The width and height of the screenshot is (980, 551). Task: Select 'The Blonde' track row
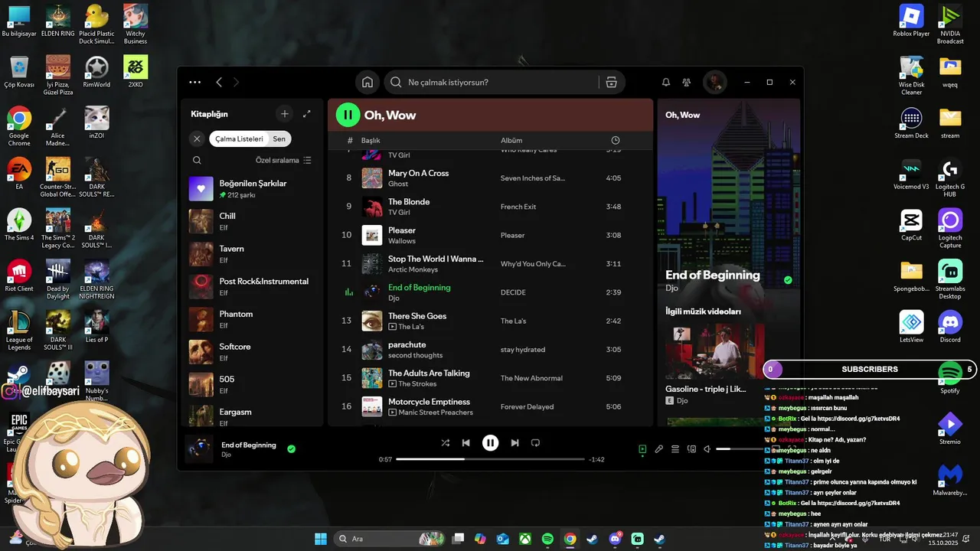(490, 207)
